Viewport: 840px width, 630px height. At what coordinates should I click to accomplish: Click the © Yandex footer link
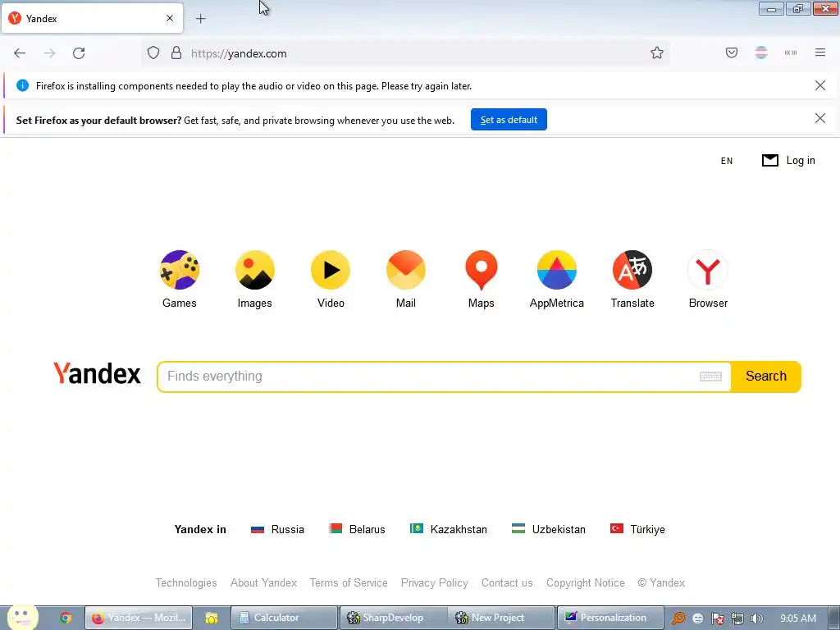tap(661, 583)
